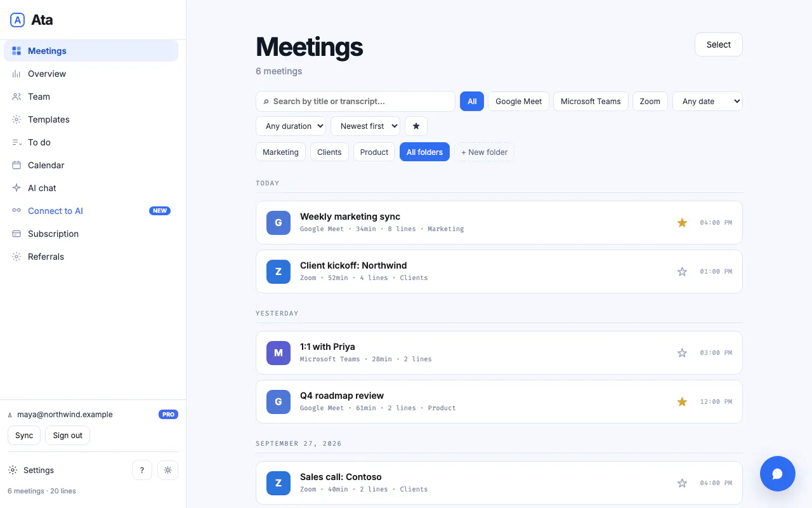Click the Subscription card icon
The image size is (812, 508).
point(16,234)
